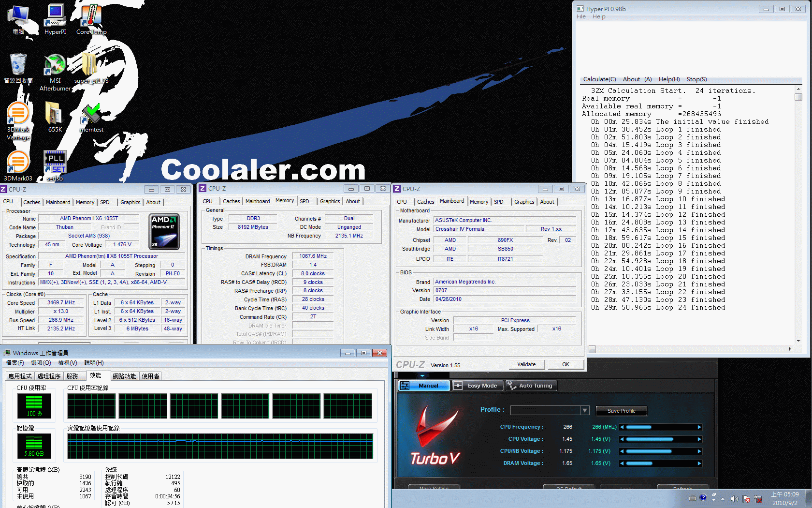The height and width of the screenshot is (508, 812).
Task: Open the 3DMark03 desktop icon
Action: (x=18, y=164)
